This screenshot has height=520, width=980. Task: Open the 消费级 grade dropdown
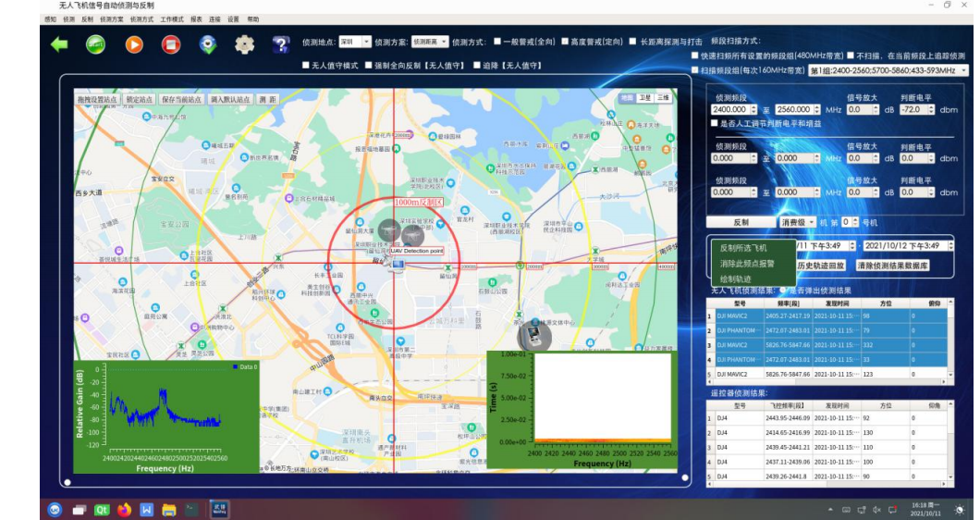coord(798,222)
